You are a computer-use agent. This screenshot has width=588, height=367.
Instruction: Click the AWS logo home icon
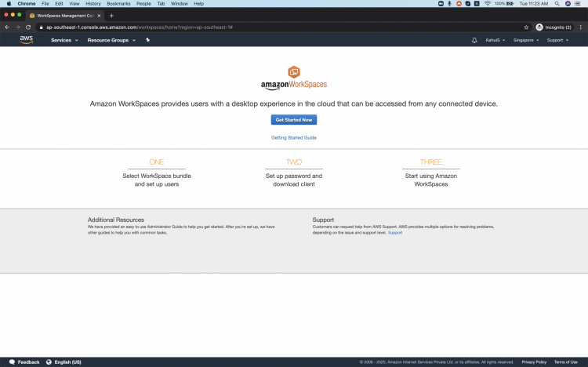point(26,39)
